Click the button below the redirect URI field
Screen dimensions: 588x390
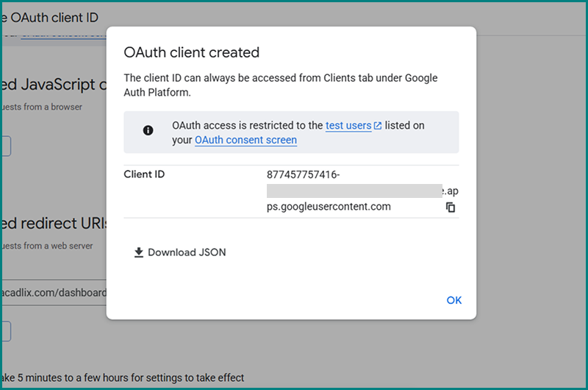click(5, 331)
